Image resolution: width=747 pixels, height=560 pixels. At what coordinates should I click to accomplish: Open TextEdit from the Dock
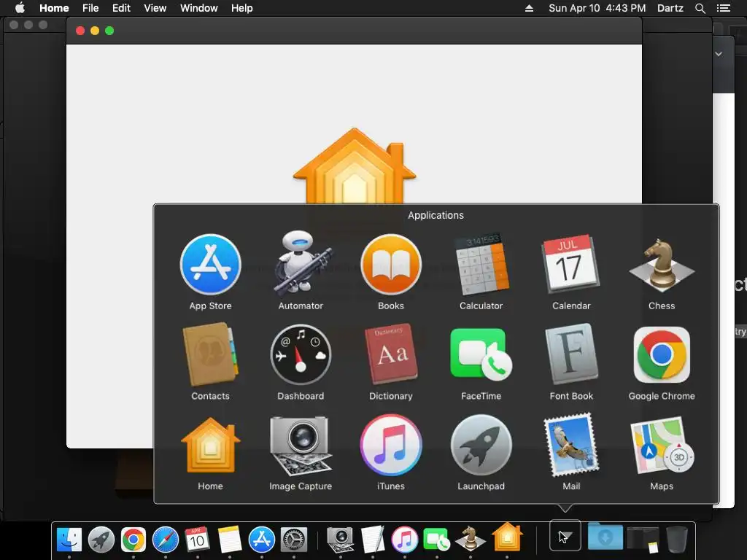click(x=373, y=540)
